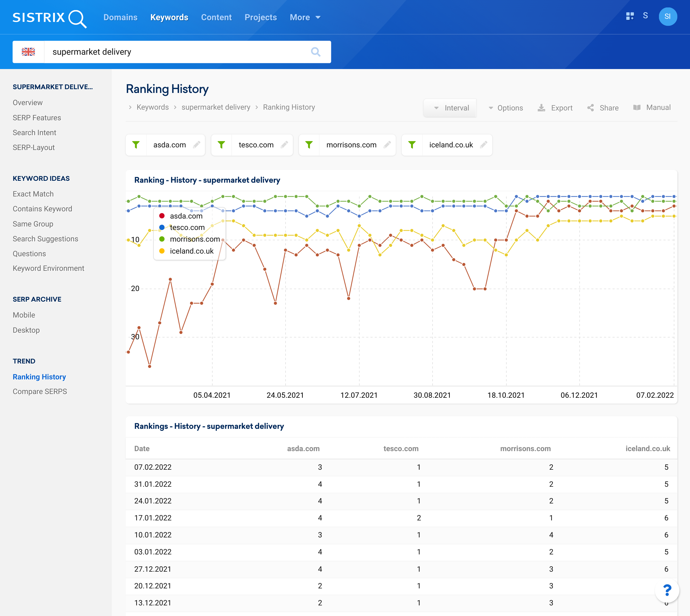Open the UK flag country selector
The width and height of the screenshot is (690, 616).
pos(28,52)
